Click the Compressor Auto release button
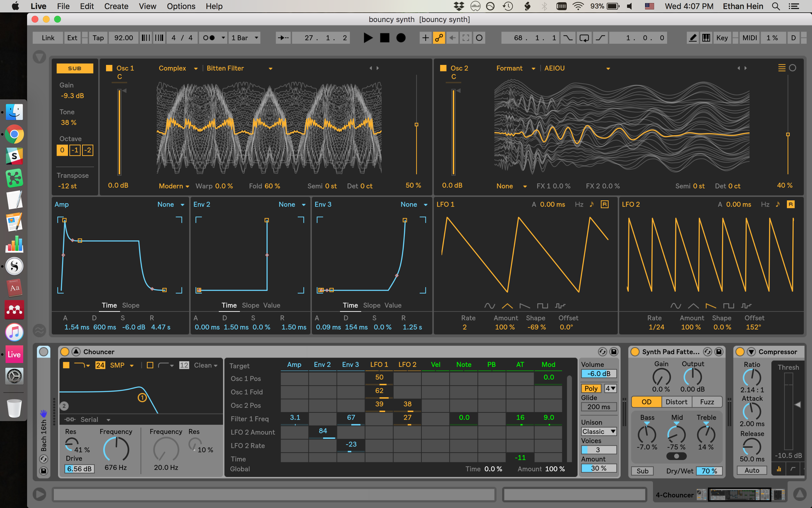 [x=752, y=471]
